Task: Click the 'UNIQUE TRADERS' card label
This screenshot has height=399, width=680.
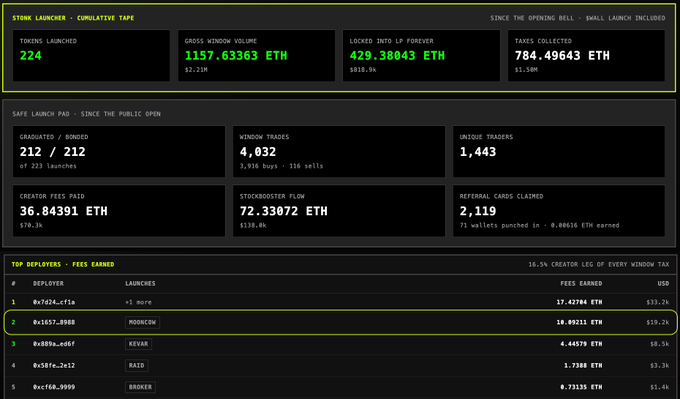Action: pos(486,137)
